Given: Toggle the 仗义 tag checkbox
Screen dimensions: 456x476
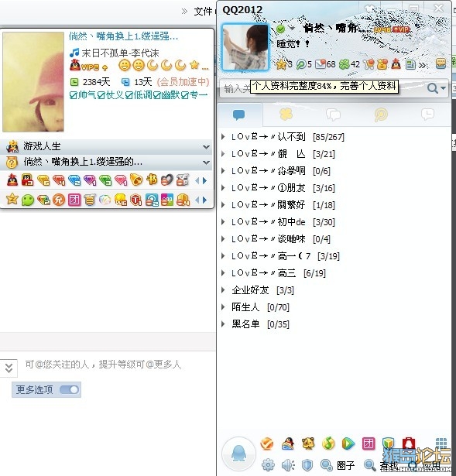Looking at the screenshot, I should [x=101, y=95].
